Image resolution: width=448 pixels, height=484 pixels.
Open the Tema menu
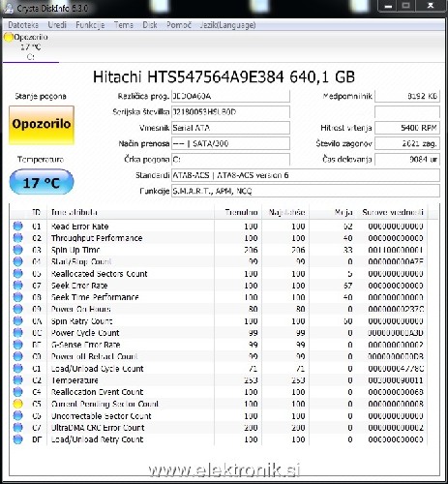click(124, 25)
